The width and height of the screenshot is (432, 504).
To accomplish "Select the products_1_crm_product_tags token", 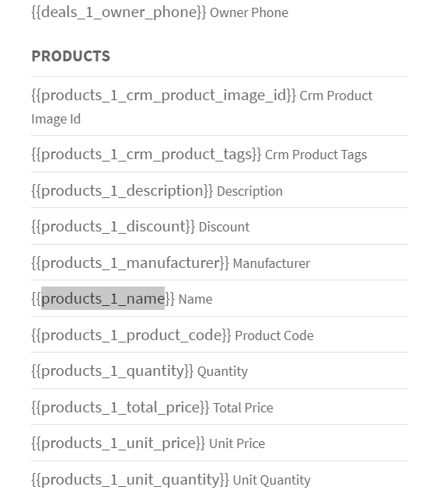I will coord(146,155).
